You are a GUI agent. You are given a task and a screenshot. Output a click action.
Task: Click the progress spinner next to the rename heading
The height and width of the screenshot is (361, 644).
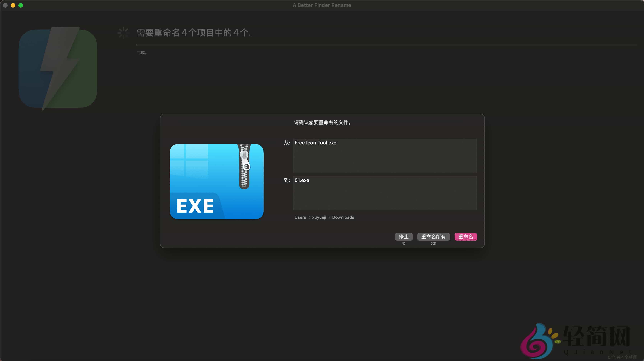[124, 32]
